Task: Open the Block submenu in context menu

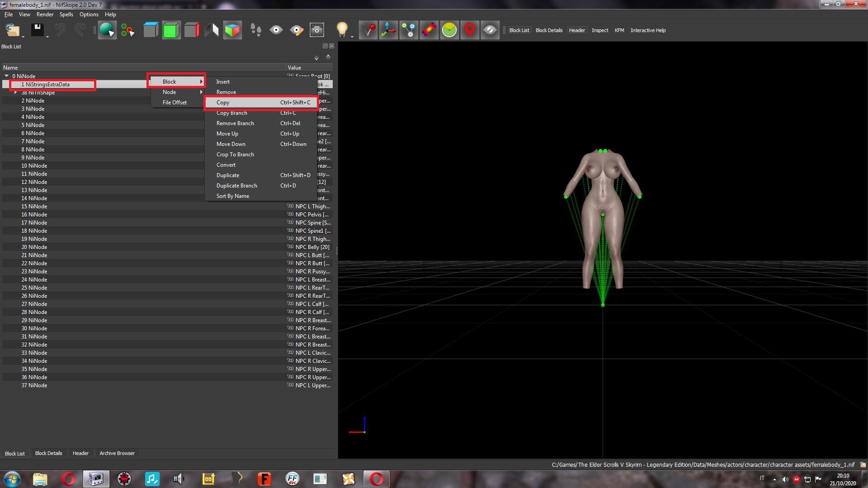Action: [x=178, y=82]
